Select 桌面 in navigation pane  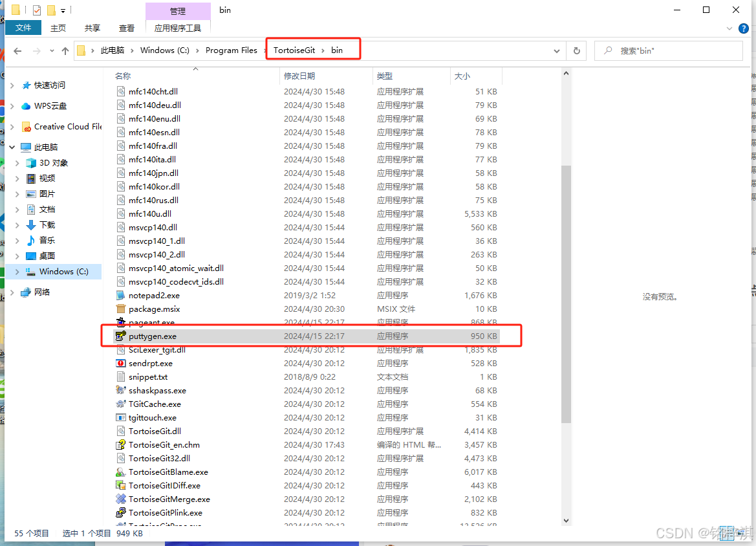[47, 256]
